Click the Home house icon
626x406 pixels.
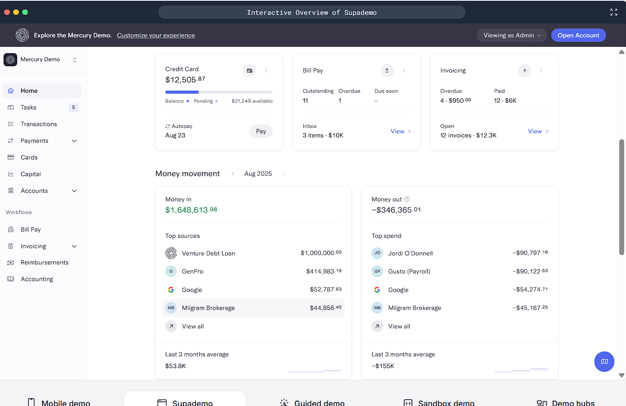tap(11, 91)
